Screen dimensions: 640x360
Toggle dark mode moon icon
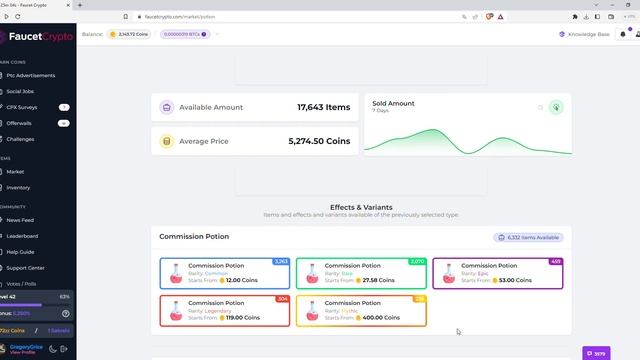[53, 349]
